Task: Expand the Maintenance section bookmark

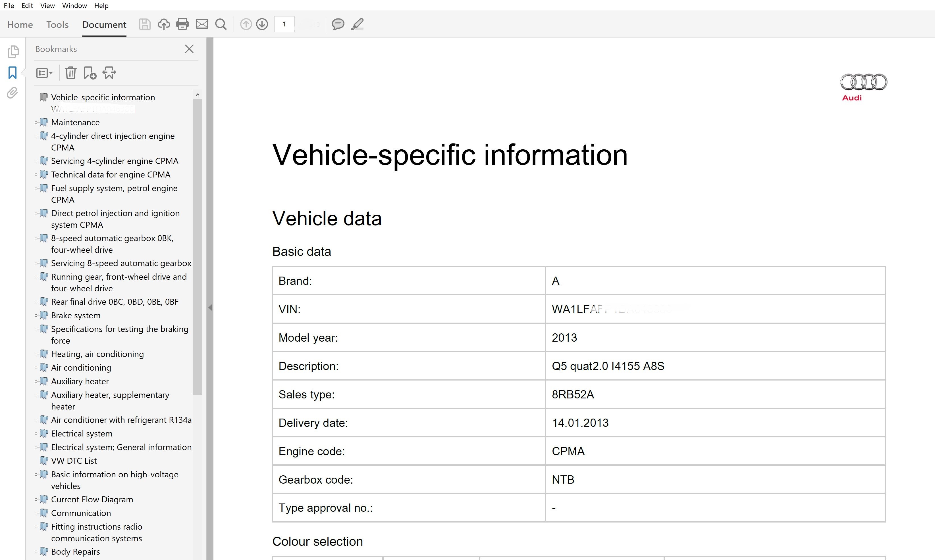Action: click(36, 122)
